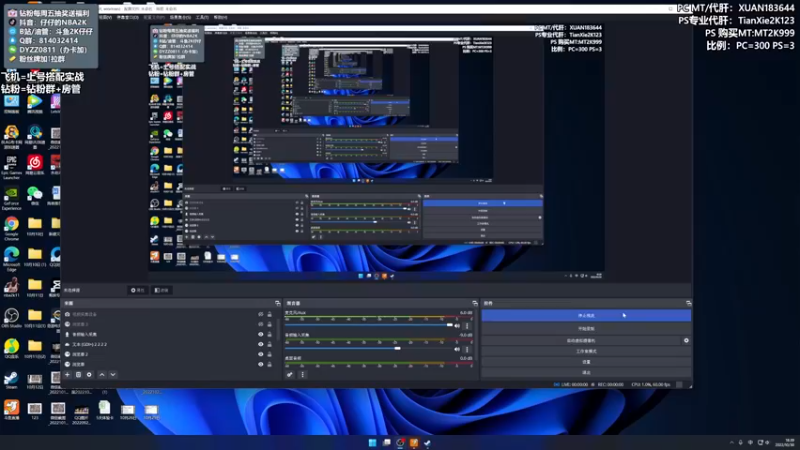Open mixer footer three-dot menu
The width and height of the screenshot is (800, 450).
(x=303, y=374)
